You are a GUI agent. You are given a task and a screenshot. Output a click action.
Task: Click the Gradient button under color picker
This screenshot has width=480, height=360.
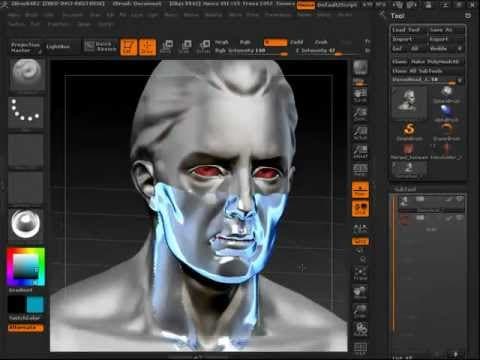[x=21, y=290]
